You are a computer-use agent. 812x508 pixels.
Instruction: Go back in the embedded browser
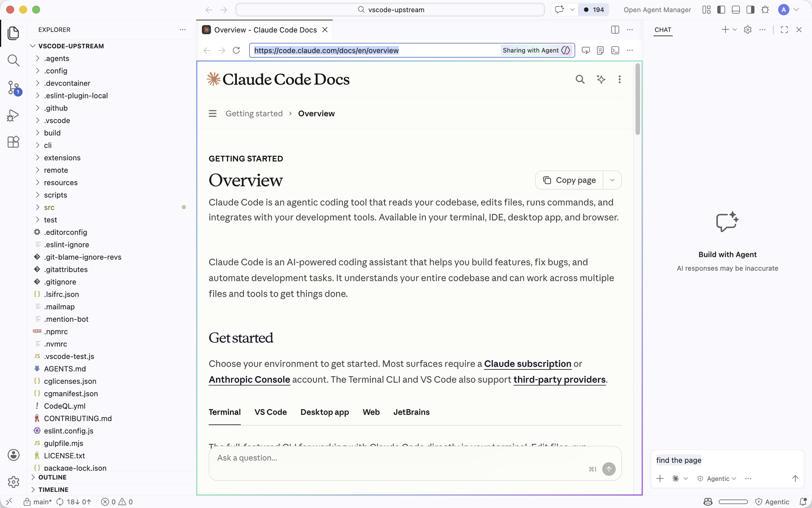pos(207,50)
